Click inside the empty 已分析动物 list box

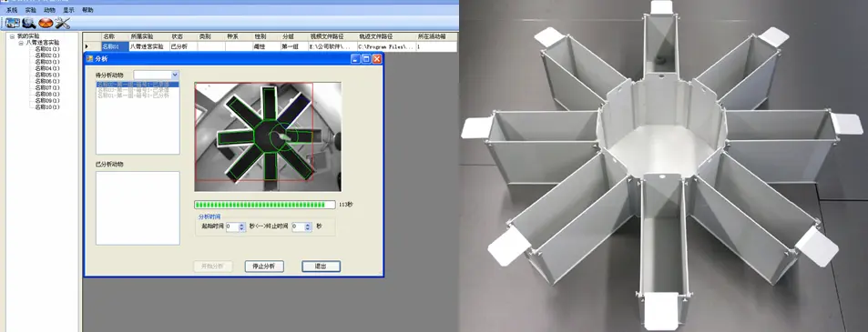click(x=138, y=207)
